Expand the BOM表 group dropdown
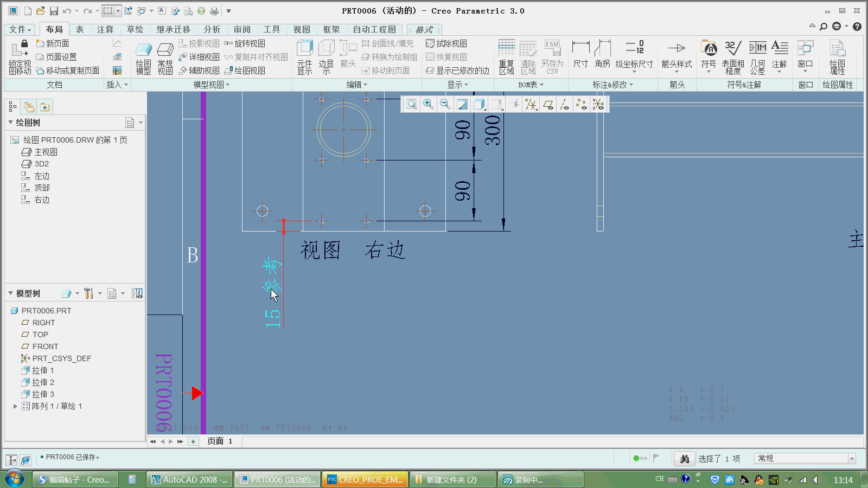 tap(531, 85)
